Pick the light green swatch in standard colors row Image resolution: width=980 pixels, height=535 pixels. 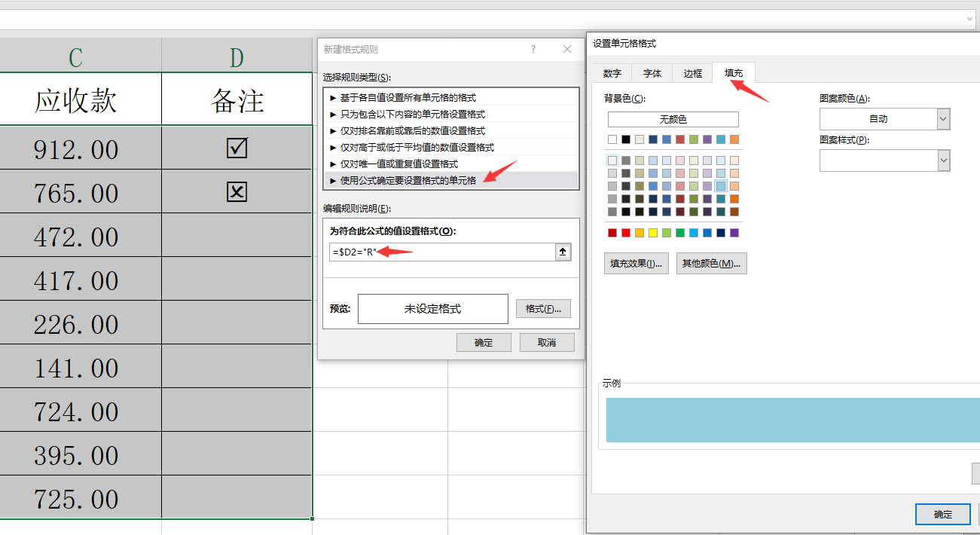point(667,233)
